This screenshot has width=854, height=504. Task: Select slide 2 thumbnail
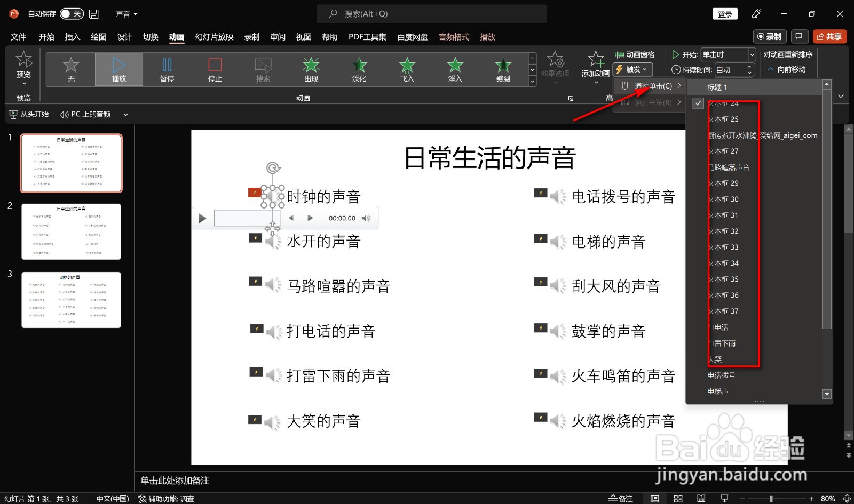[x=71, y=231]
